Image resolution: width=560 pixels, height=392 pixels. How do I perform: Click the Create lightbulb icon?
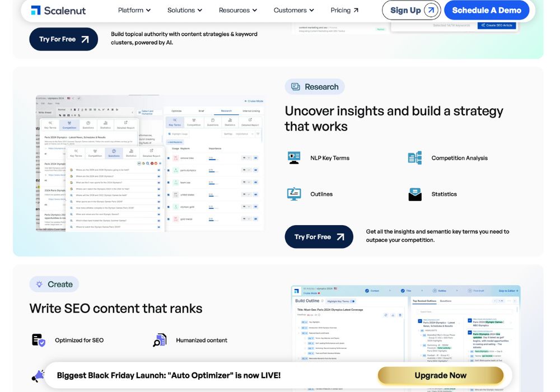[39, 284]
